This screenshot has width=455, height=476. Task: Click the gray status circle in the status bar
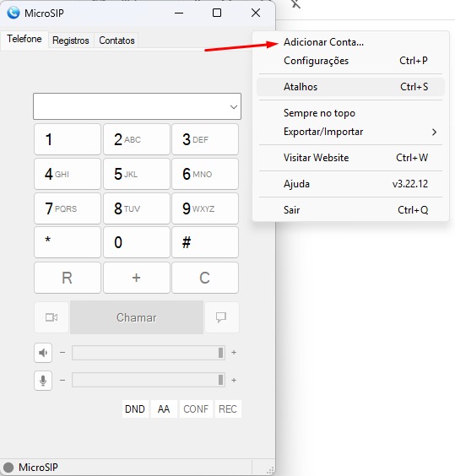coord(8,468)
